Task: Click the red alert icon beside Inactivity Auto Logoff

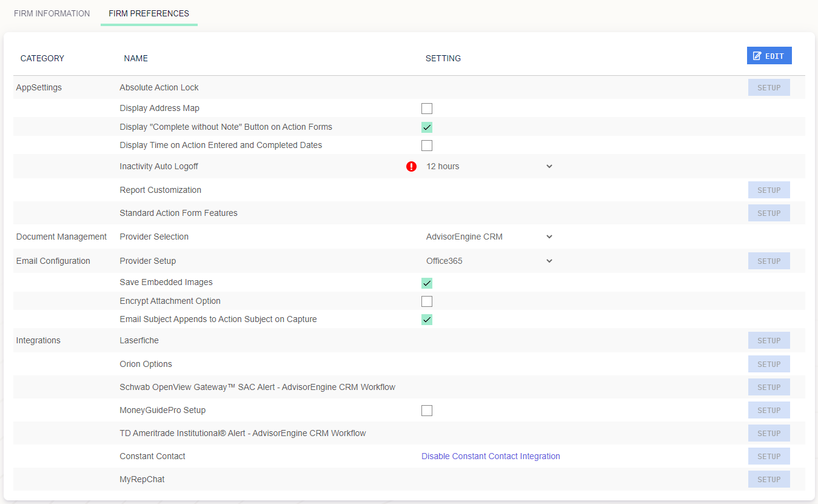Action: [x=412, y=166]
